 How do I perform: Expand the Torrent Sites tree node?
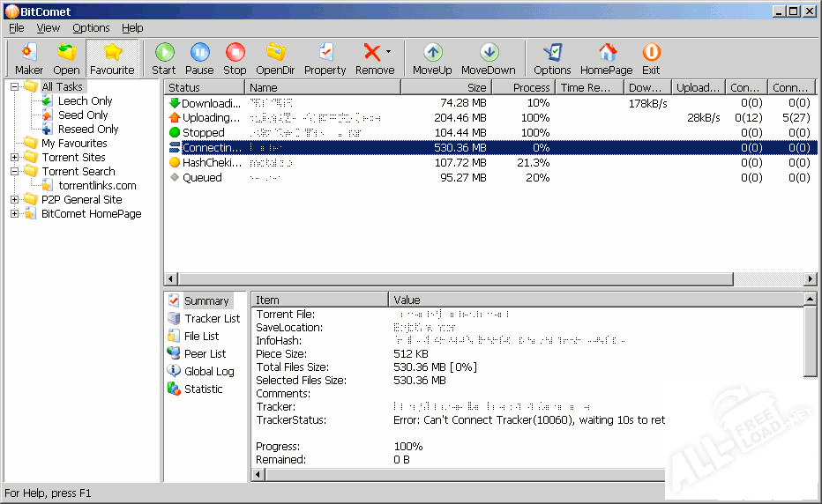point(15,157)
